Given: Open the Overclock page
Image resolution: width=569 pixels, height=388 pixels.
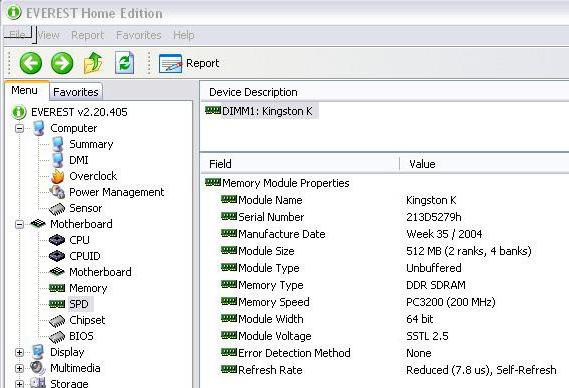Looking at the screenshot, I should [93, 176].
